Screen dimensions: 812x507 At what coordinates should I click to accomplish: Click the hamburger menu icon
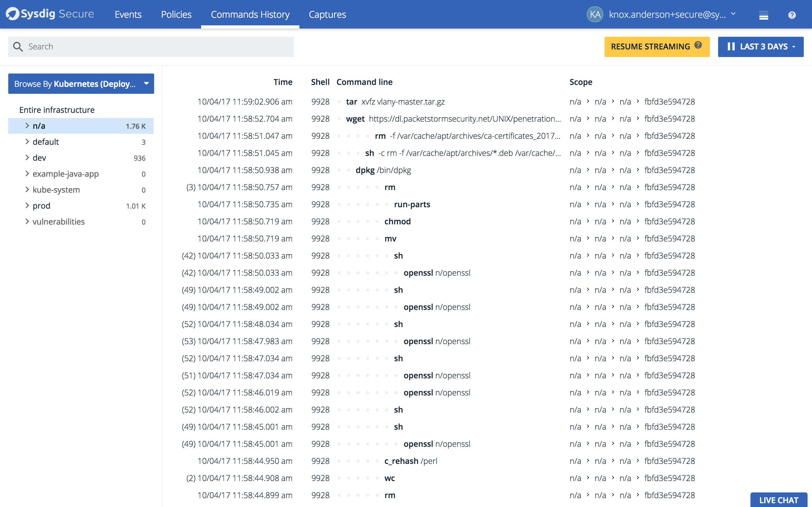[764, 15]
